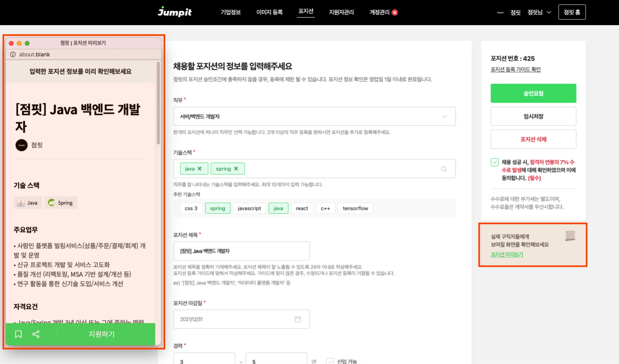The image size is (619, 364).
Task: Open the calendar icon for deadline
Action: tap(298, 319)
